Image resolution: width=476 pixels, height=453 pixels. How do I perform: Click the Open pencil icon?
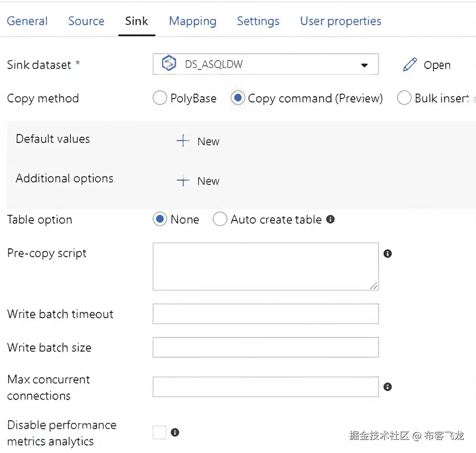(410, 64)
